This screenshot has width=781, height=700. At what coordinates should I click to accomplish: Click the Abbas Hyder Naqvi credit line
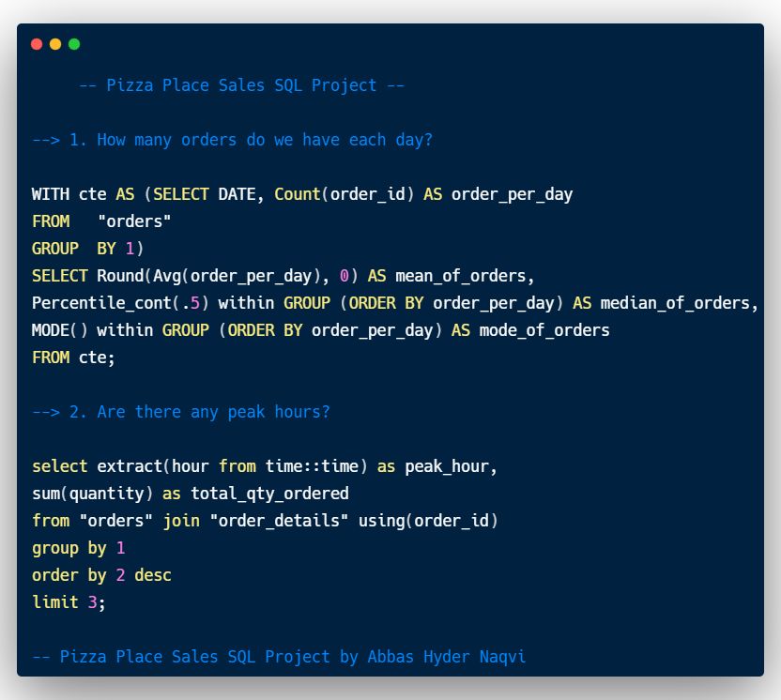point(279,657)
